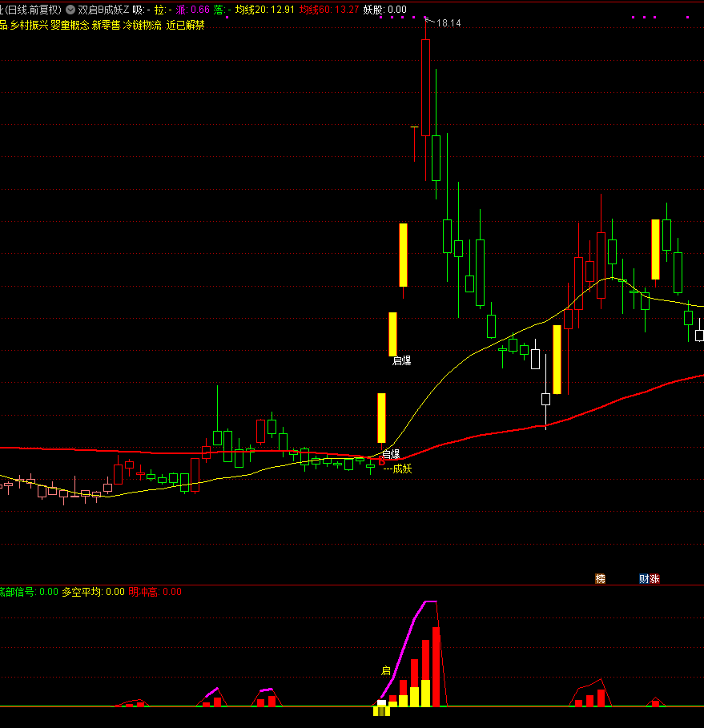Open the 冷链物流 concept tag
Screen dimensions: 704x728
[x=142, y=25]
